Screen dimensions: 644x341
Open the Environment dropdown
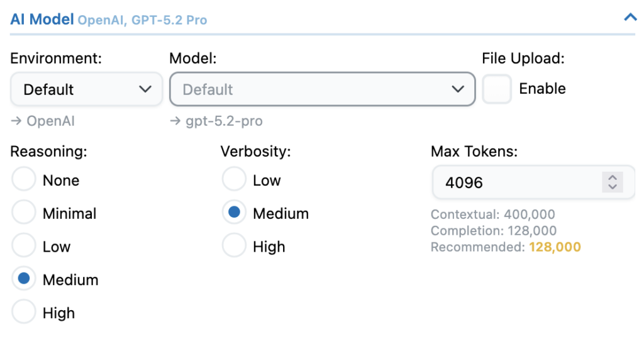click(x=86, y=89)
